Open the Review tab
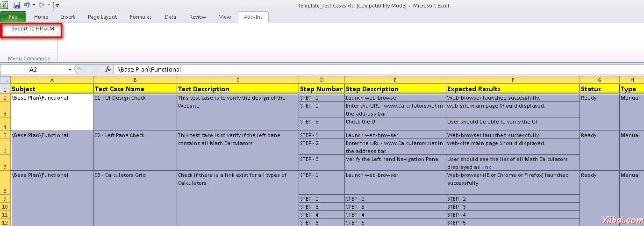The height and width of the screenshot is (226, 644). pyautogui.click(x=198, y=17)
